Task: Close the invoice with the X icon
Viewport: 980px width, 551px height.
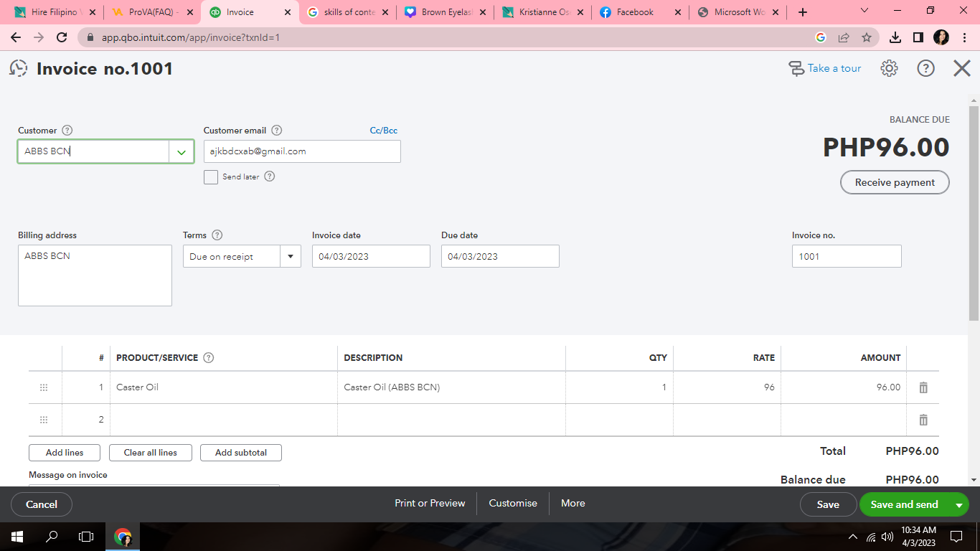Action: coord(962,68)
